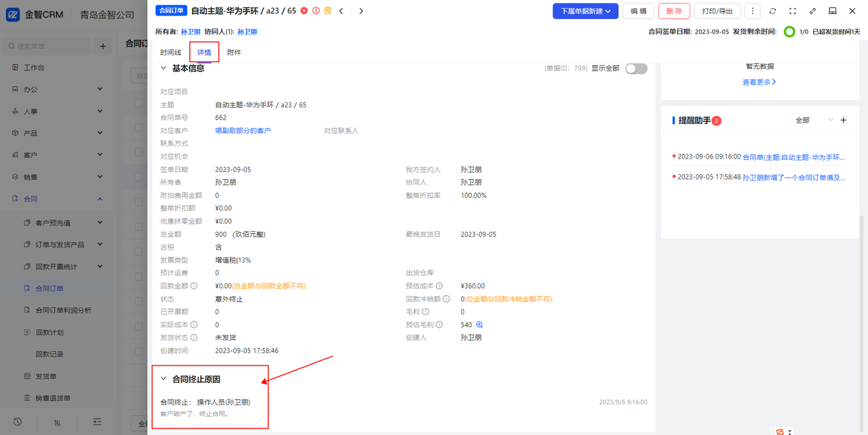Viewport: 868px width, 435px height.
Task: Click the copy link icon
Action: [x=812, y=11]
